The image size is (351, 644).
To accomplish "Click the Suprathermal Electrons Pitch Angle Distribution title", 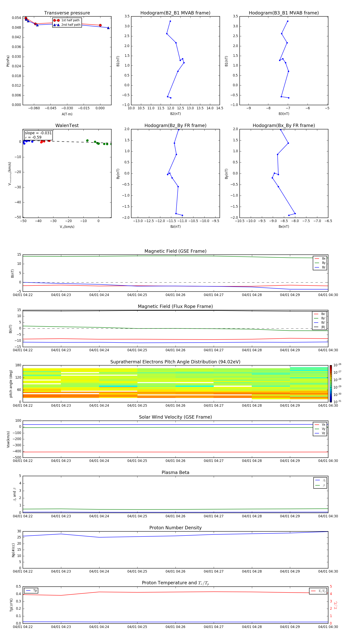I will tap(175, 362).
